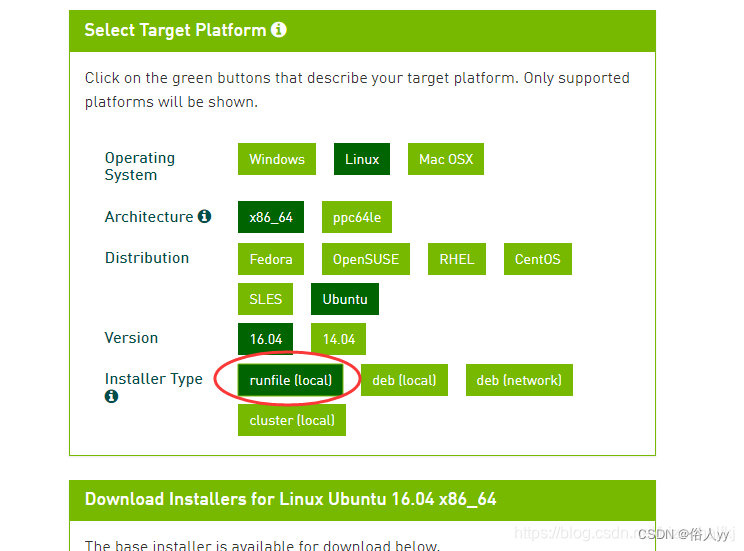
Task: Select Windows operating system
Action: click(277, 159)
